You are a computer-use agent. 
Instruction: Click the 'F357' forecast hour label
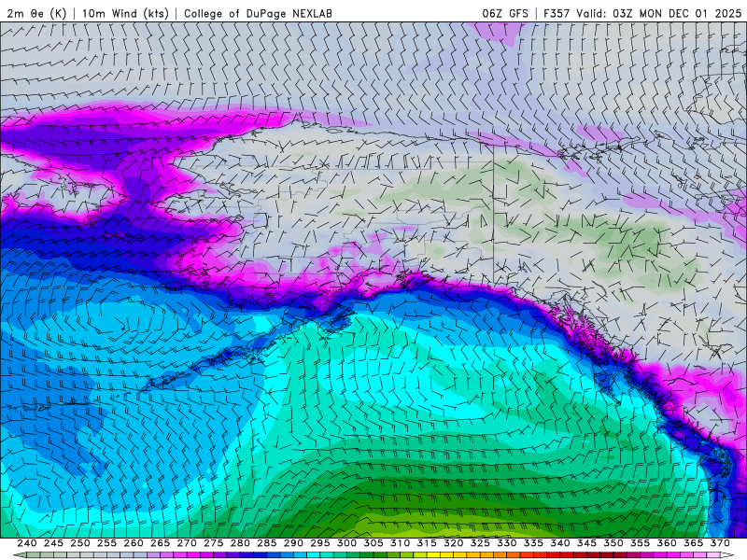[557, 13]
